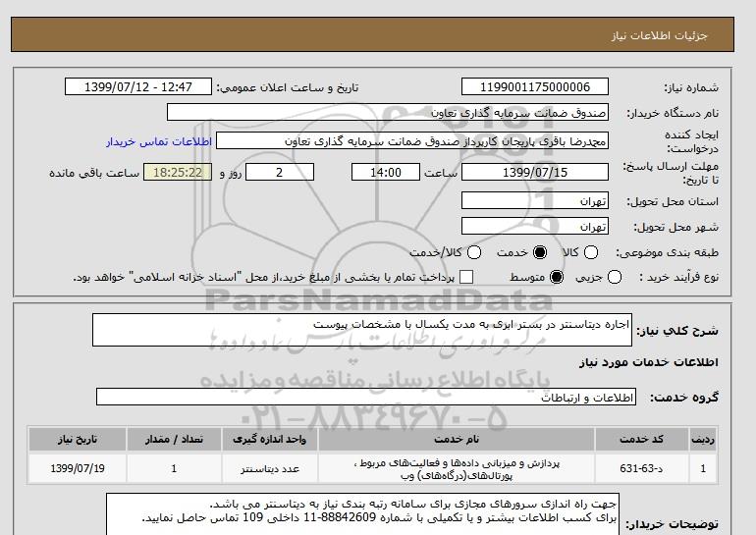The width and height of the screenshot is (756, 535).
Task: Choose the متوسط purchase type radio
Action: coord(557,277)
